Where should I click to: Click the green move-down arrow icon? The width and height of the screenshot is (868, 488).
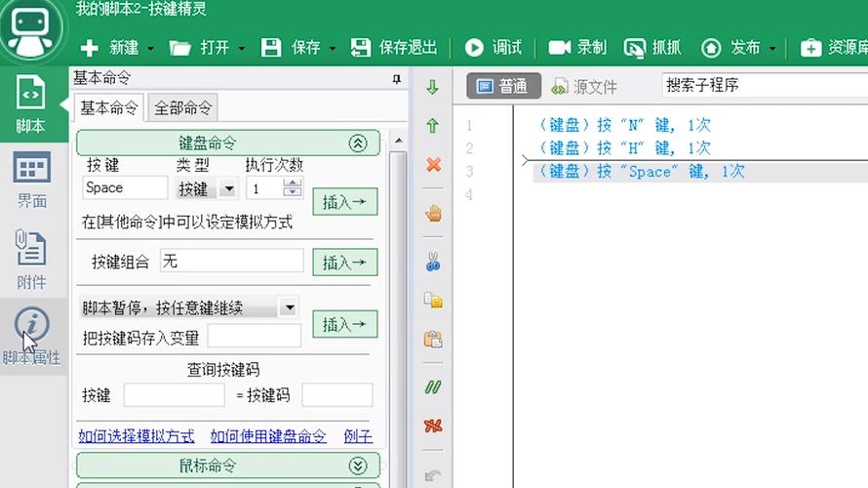(x=433, y=87)
